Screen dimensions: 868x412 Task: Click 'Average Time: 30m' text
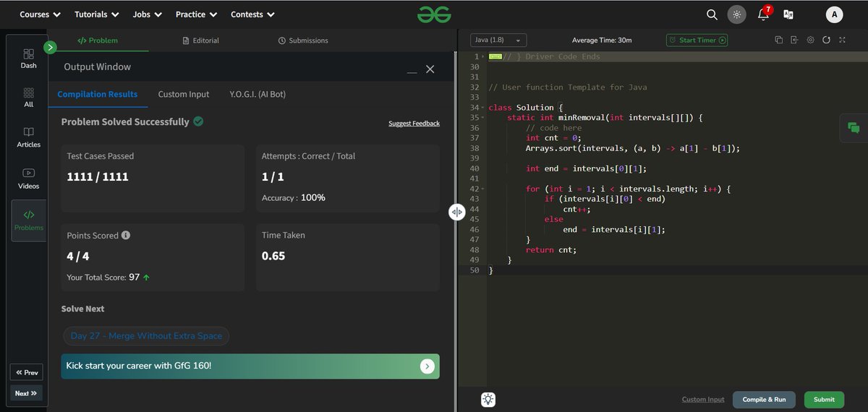coord(601,40)
